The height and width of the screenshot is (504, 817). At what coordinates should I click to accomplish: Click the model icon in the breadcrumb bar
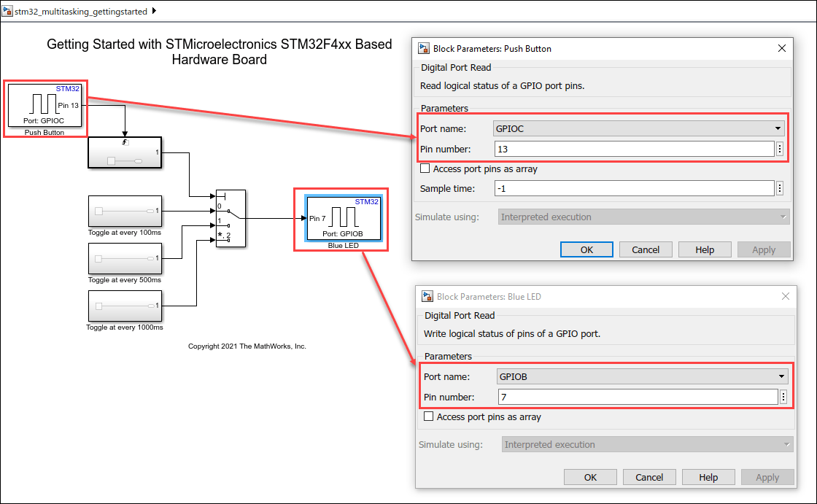coord(8,12)
